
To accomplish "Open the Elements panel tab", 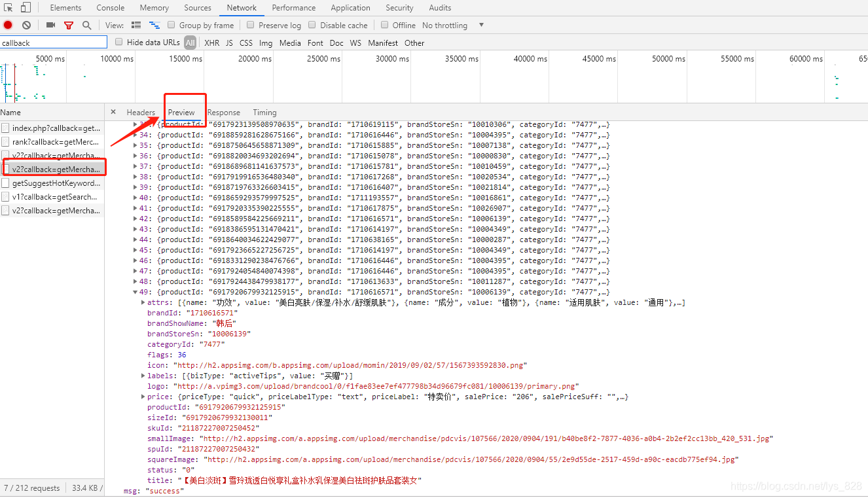I will [x=65, y=8].
